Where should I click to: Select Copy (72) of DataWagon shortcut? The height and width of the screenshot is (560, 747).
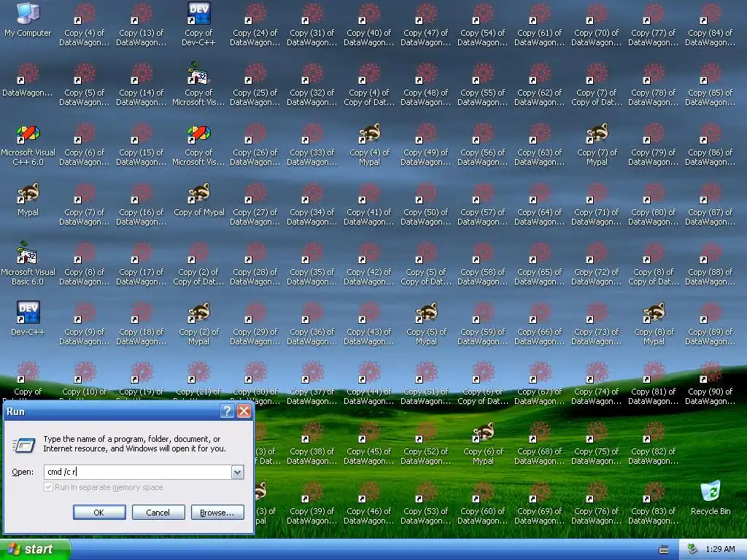click(x=597, y=264)
